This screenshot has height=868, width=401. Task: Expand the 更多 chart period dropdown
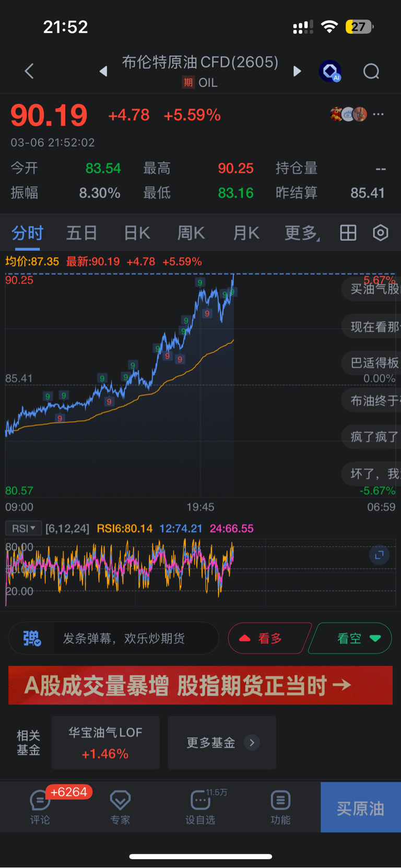click(x=302, y=233)
